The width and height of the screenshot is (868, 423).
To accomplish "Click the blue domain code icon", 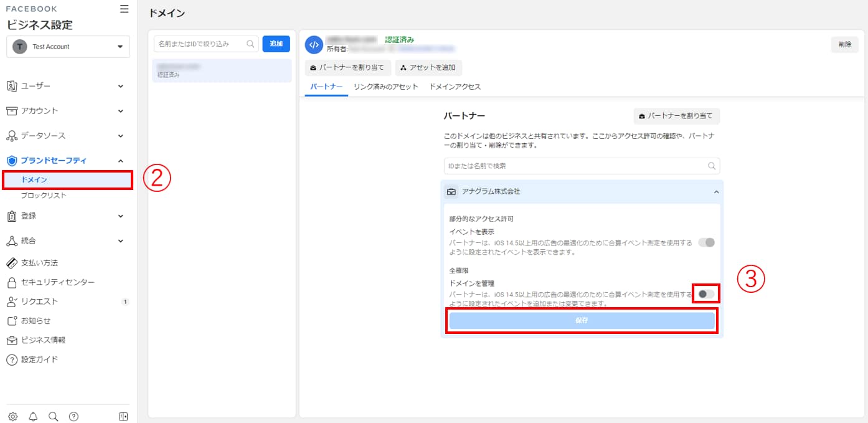I will (314, 44).
